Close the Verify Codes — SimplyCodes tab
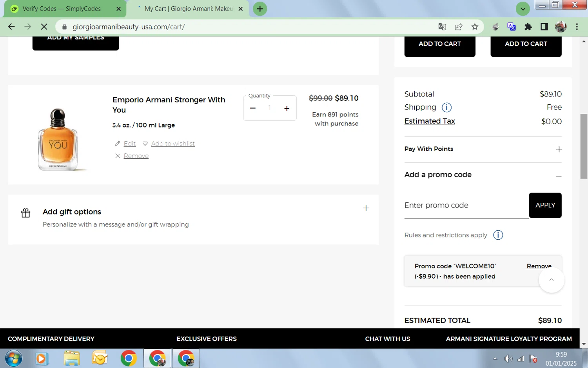Viewport: 588px width, 368px height. coord(118,9)
